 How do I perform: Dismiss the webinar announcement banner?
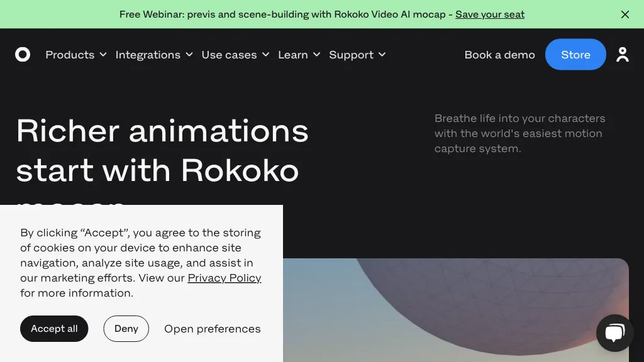pos(625,14)
